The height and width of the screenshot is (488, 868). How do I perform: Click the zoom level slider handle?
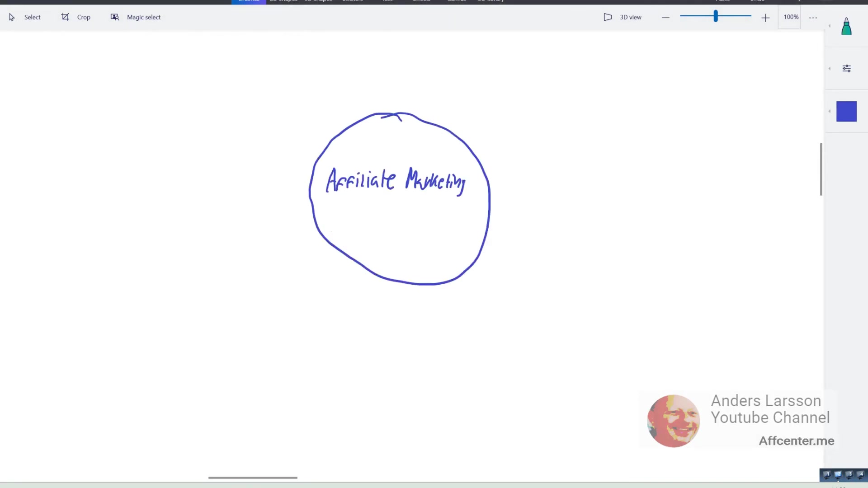point(716,16)
